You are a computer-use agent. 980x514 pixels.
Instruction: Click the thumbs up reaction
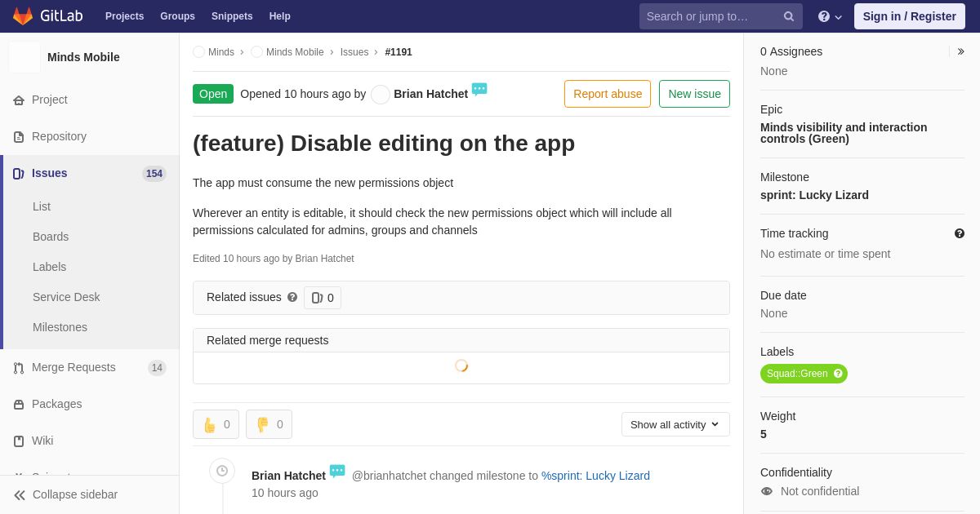(x=216, y=424)
